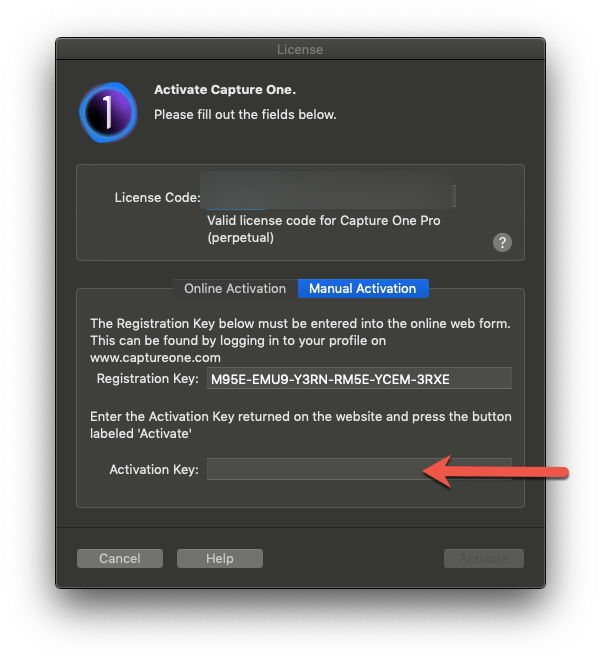Click the question mark help icon
This screenshot has height=662, width=601.
pos(502,242)
